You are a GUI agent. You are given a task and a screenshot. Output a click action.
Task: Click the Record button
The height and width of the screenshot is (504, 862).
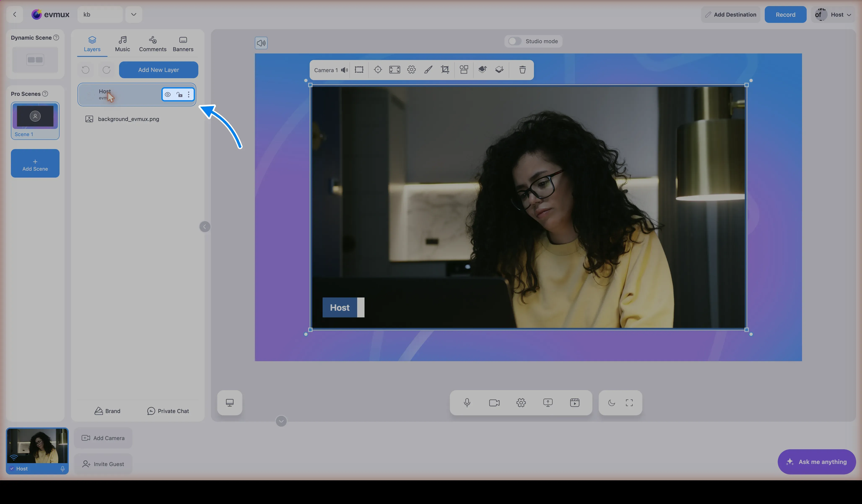click(785, 15)
